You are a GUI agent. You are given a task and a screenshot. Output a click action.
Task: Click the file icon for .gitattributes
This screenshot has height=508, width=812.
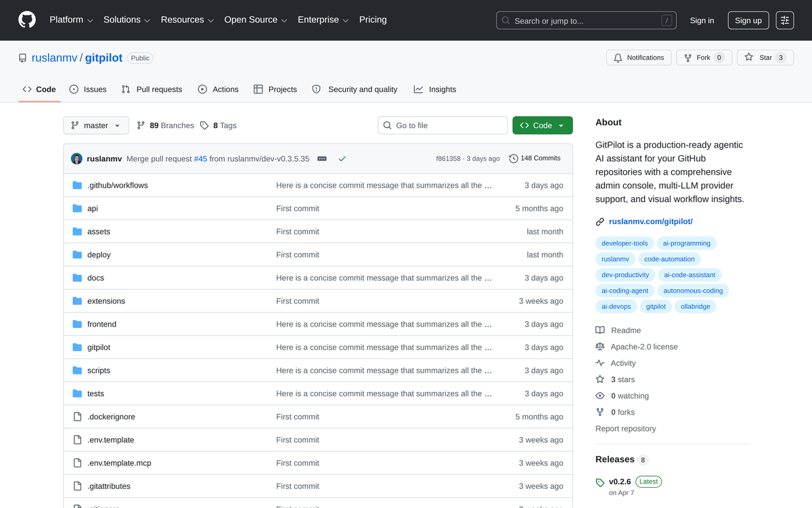click(77, 486)
